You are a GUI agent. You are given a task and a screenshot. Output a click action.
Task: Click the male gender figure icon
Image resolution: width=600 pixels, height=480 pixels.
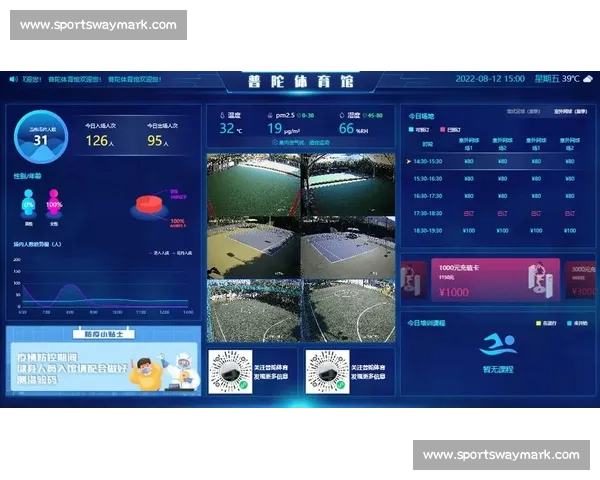coord(28,204)
